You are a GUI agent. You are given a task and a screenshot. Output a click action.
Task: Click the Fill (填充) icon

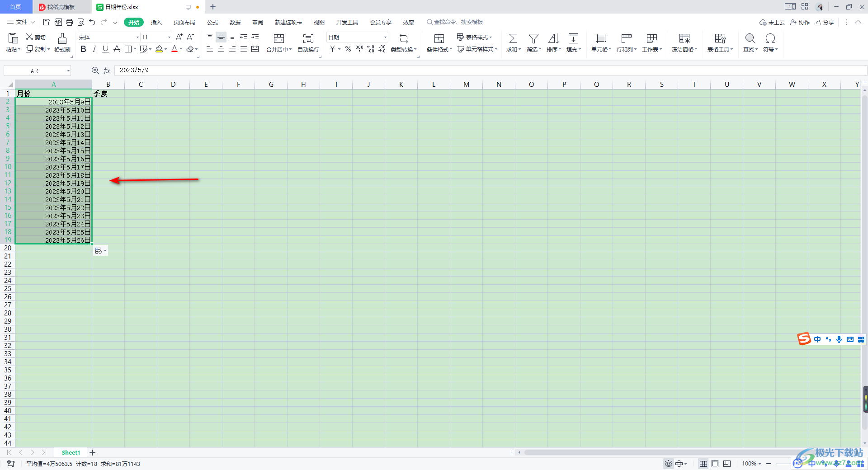(573, 38)
